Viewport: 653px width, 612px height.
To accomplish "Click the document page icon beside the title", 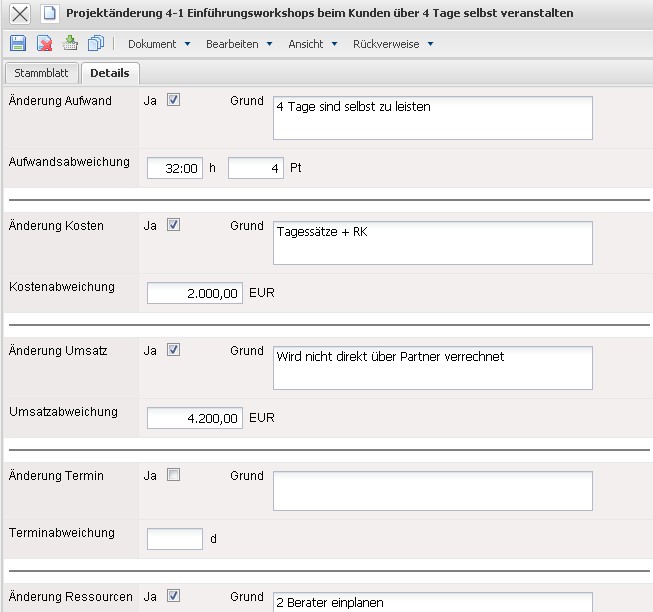I will click(x=48, y=13).
